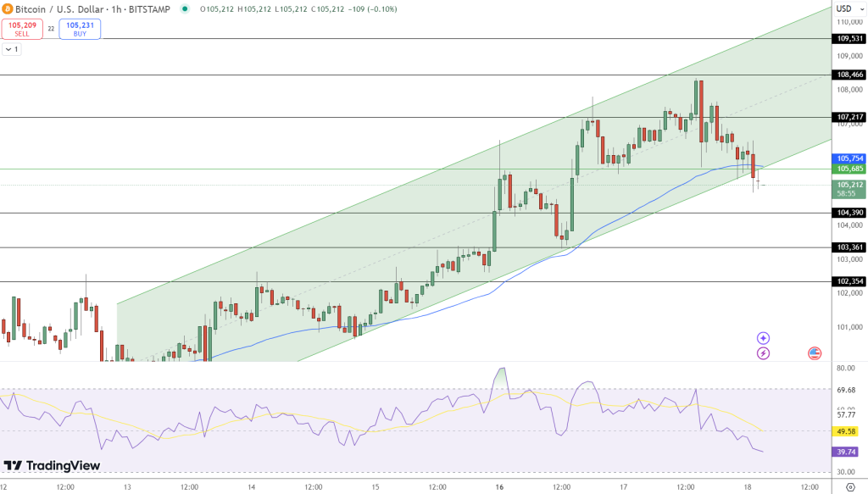Click the spread value 22
The width and height of the screenshot is (868, 494).
tap(51, 29)
